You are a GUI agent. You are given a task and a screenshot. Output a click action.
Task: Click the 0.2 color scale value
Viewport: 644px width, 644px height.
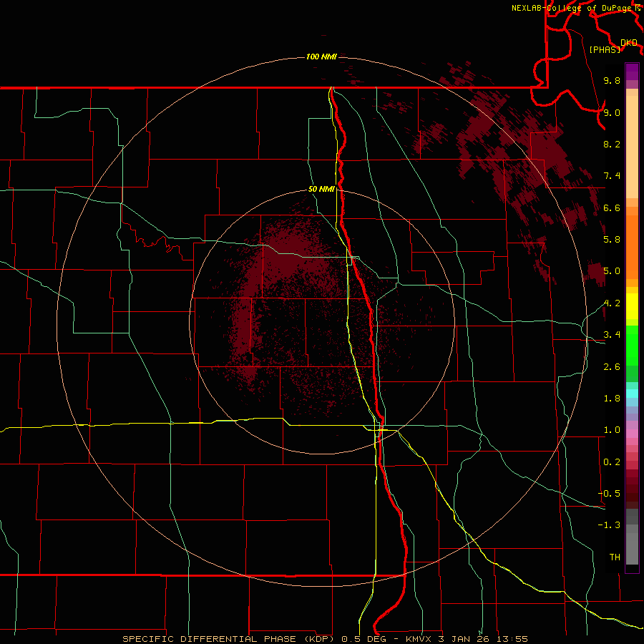[x=612, y=462]
